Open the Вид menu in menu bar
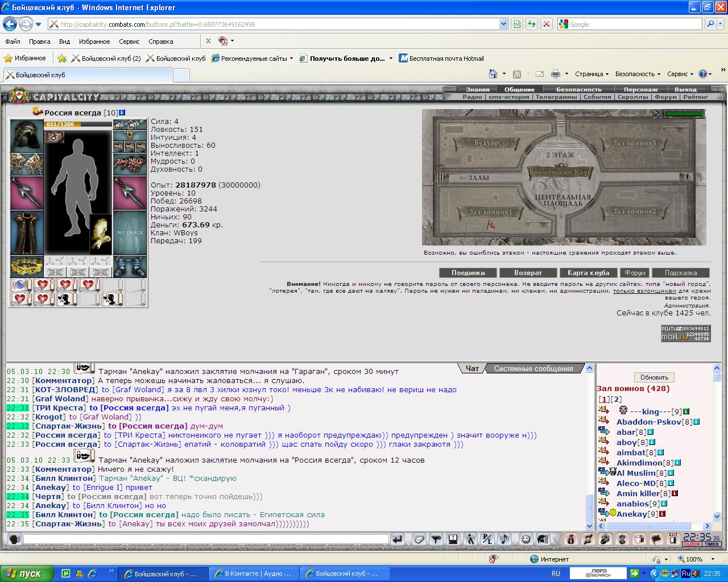 click(64, 41)
